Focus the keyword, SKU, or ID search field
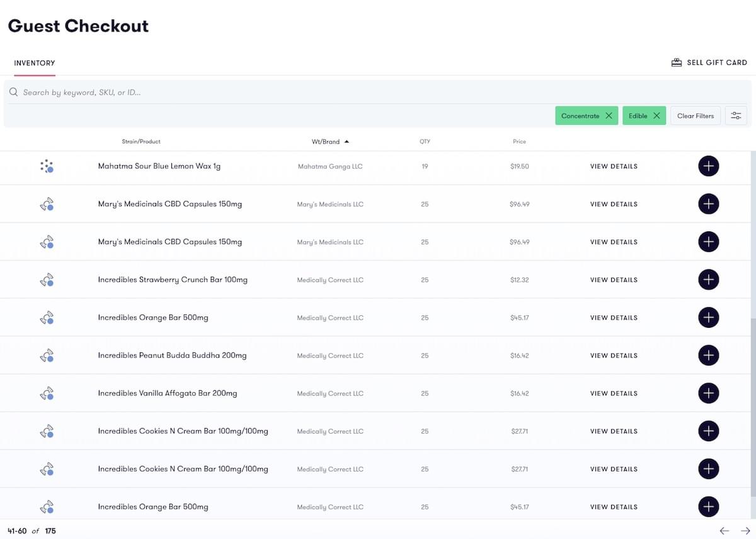This screenshot has height=539, width=756. [x=252, y=92]
